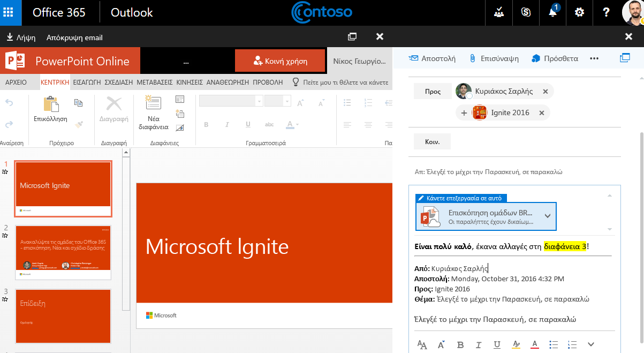Click the email red font color button
644x353 pixels.
pos(534,344)
